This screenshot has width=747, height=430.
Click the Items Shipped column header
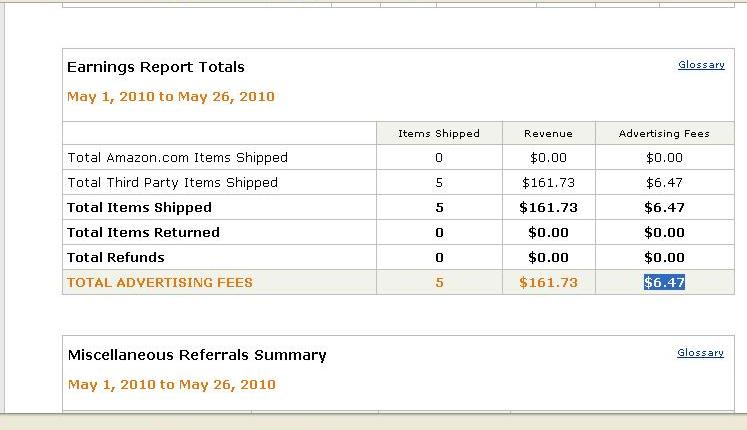click(x=438, y=133)
